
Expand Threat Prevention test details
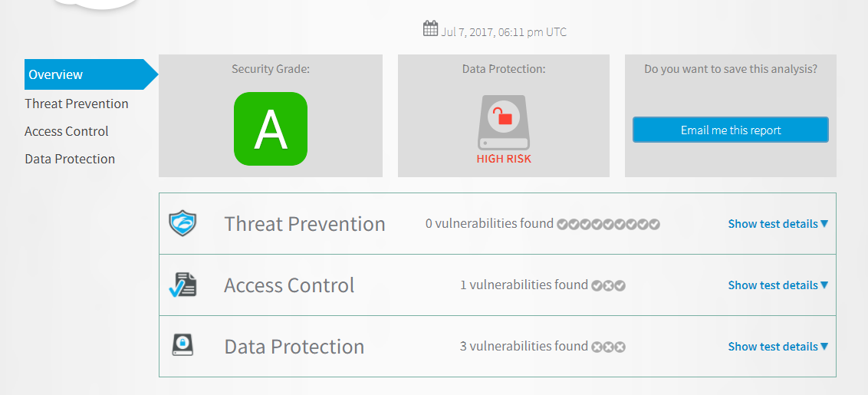pyautogui.click(x=778, y=224)
